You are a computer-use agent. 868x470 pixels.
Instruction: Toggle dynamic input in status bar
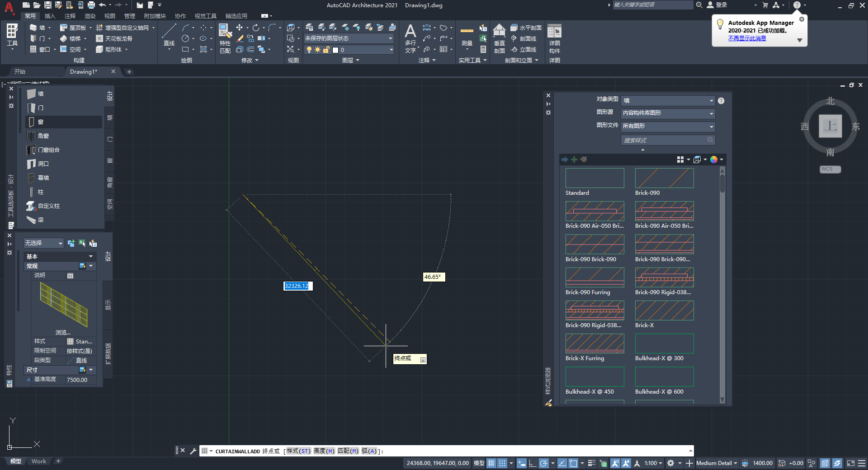[522, 463]
